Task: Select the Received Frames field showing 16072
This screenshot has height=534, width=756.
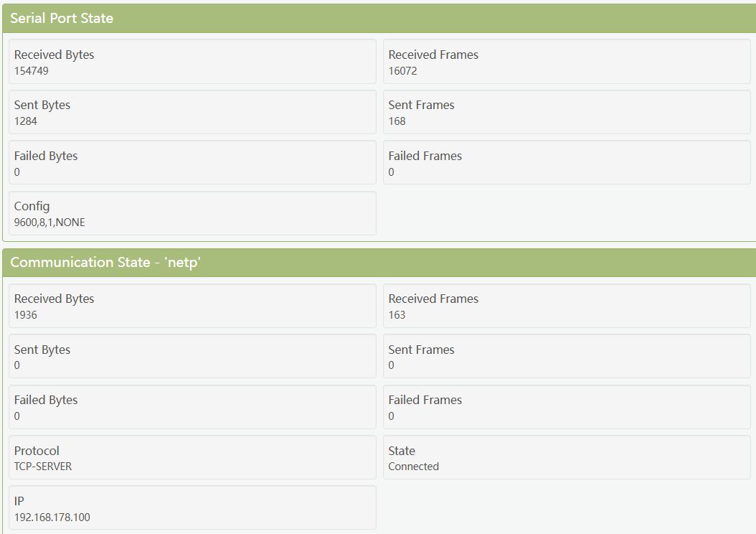Action: tap(567, 62)
